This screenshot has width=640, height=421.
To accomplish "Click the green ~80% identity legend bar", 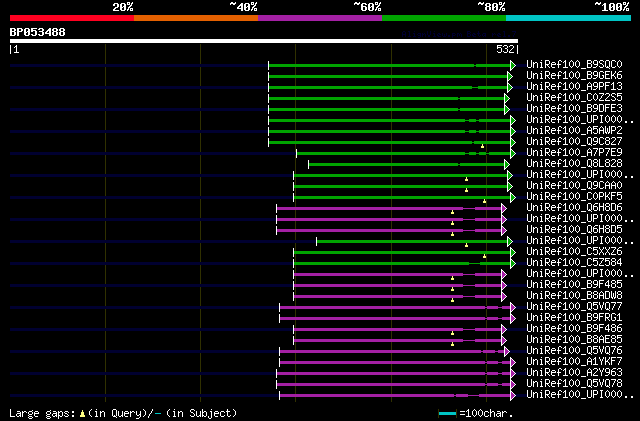I will click(444, 18).
